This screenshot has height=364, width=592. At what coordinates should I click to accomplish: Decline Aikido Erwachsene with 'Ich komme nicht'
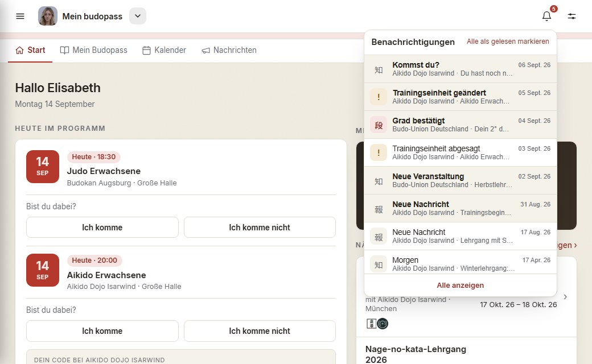[x=260, y=331]
